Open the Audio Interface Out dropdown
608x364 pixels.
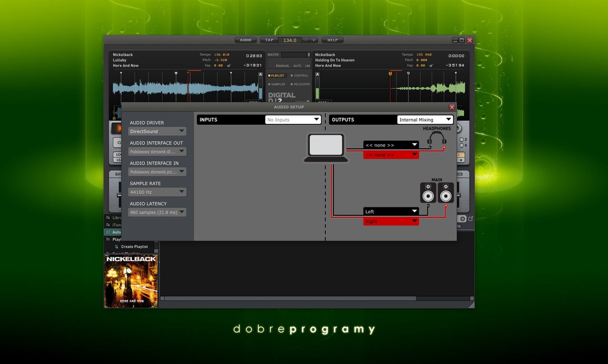click(x=157, y=152)
